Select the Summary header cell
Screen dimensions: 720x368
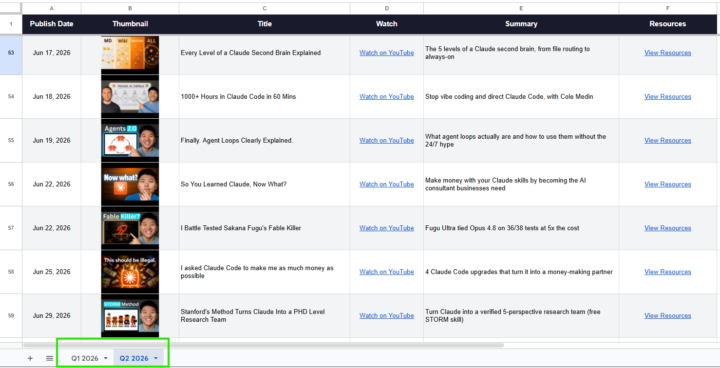click(x=521, y=24)
